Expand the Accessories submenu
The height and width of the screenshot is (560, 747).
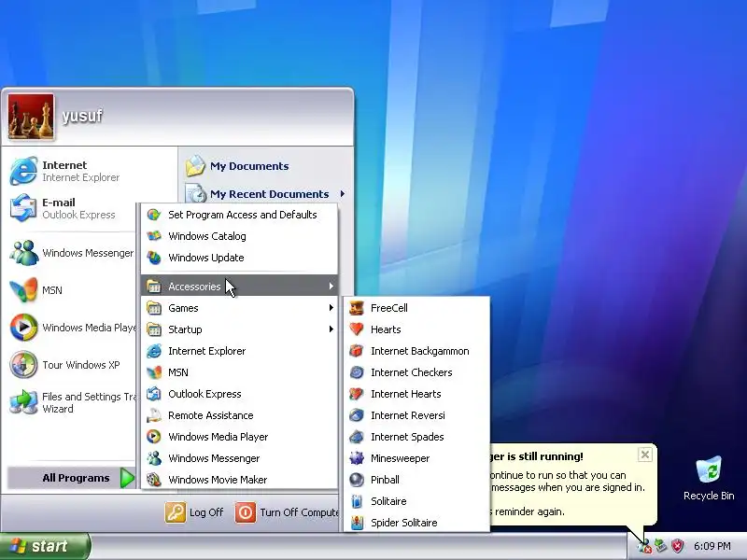pyautogui.click(x=240, y=287)
